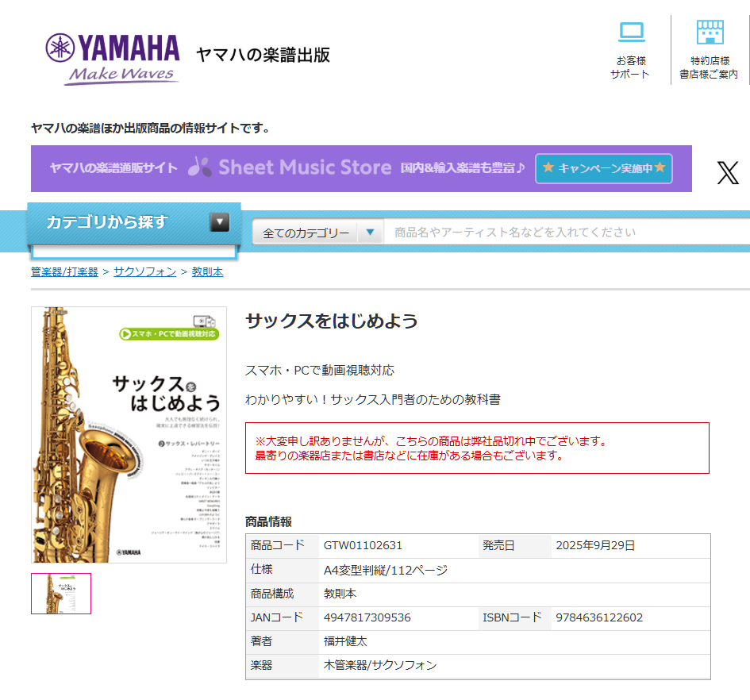The width and height of the screenshot is (750, 700).
Task: Click instrument value 木管楽器/サクソフォン
Action: 380,665
